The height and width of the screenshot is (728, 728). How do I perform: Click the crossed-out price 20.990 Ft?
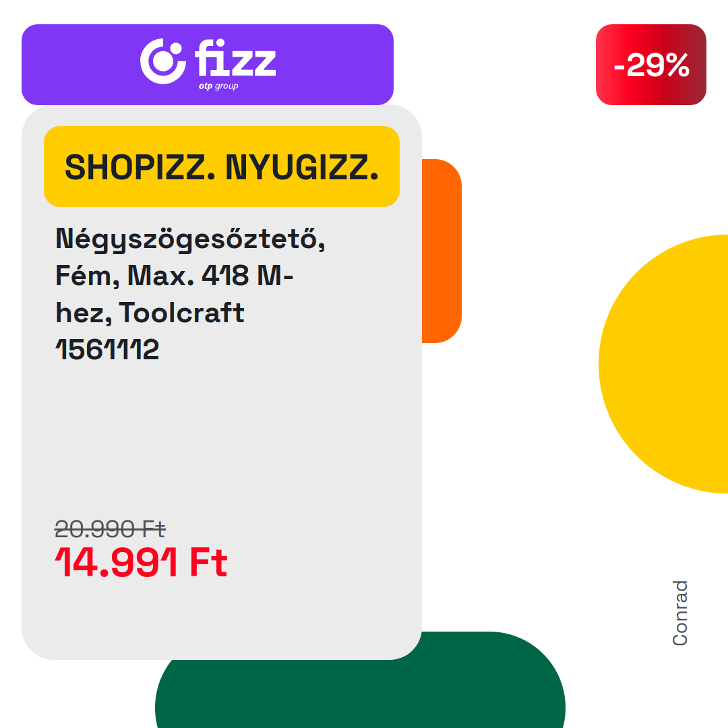110,529
